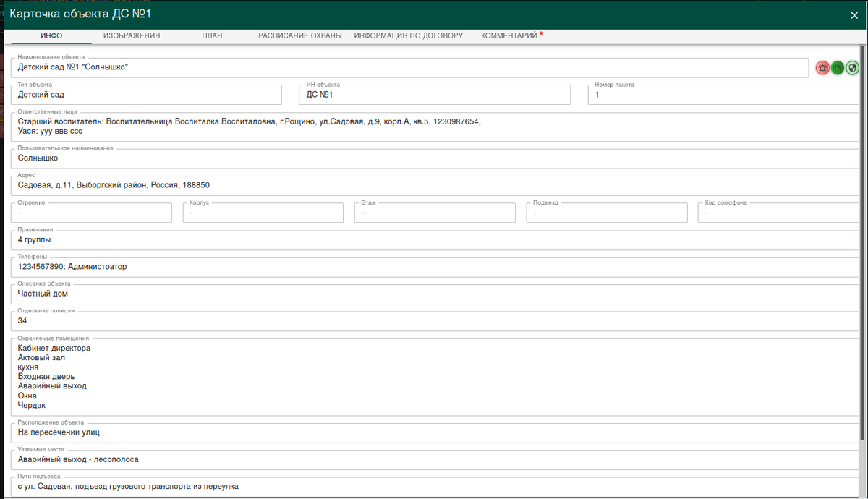Open ИНФОРМАЦИЯ ПО ДОГОВОРУ tab
868x499 pixels.
408,35
